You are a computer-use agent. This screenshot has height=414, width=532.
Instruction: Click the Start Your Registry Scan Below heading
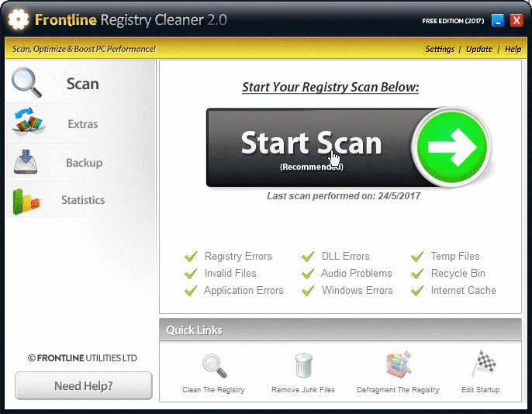[330, 87]
